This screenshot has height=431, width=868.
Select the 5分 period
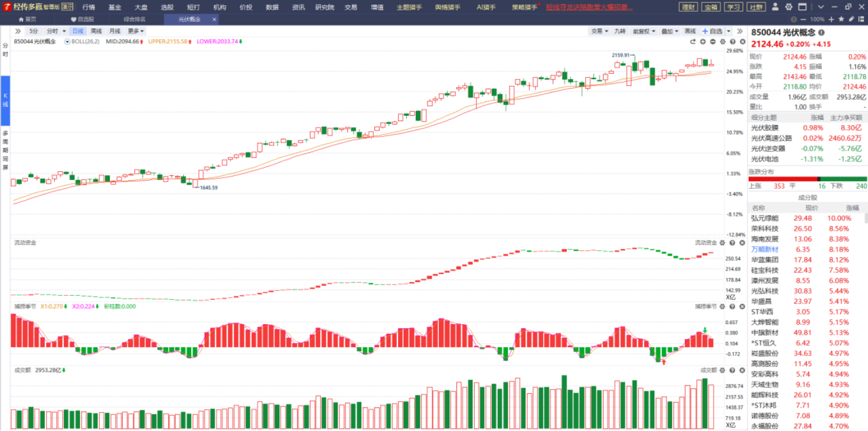click(34, 31)
